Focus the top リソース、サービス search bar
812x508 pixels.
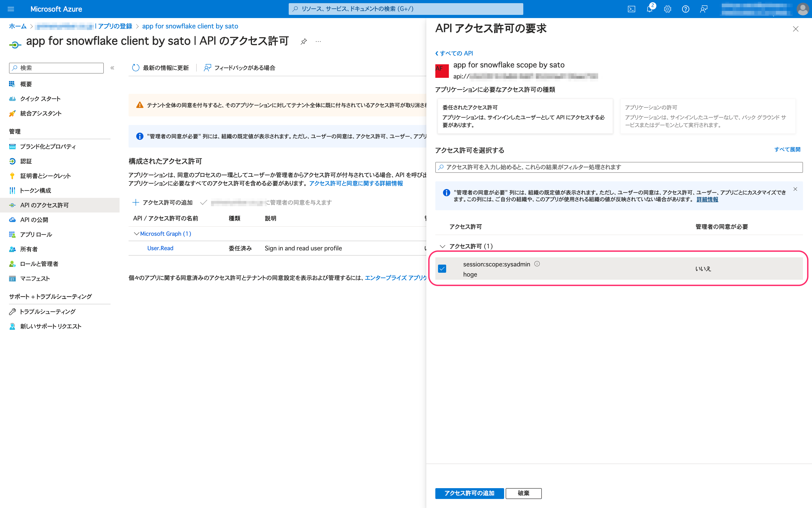tap(406, 9)
